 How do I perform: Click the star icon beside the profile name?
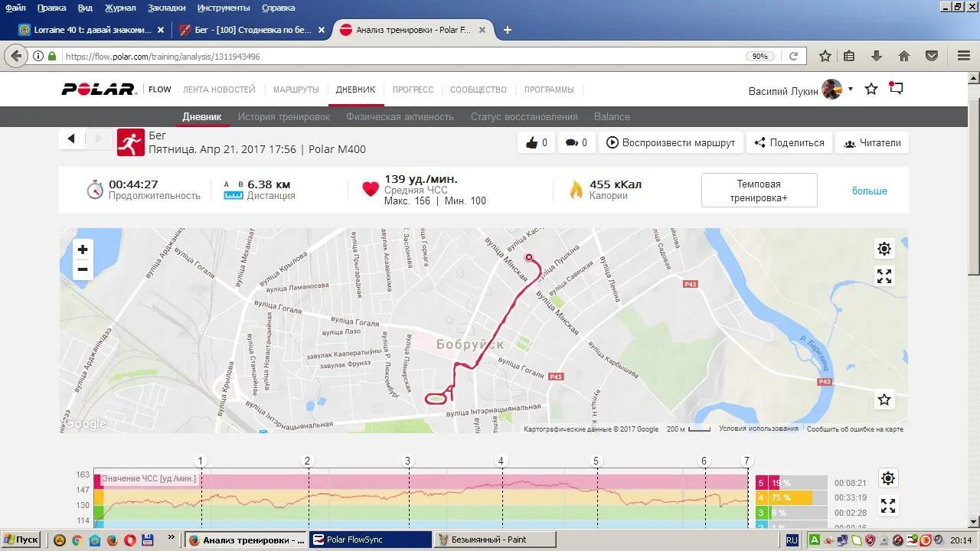click(x=871, y=90)
